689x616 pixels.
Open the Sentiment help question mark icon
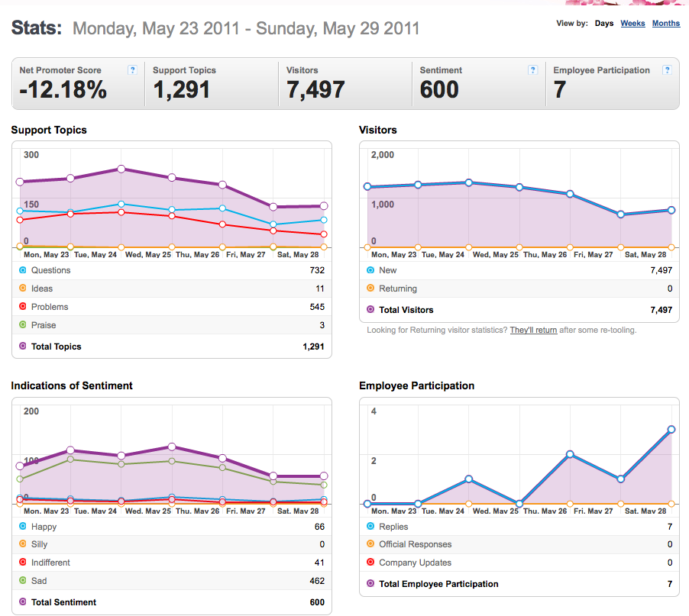(x=532, y=69)
